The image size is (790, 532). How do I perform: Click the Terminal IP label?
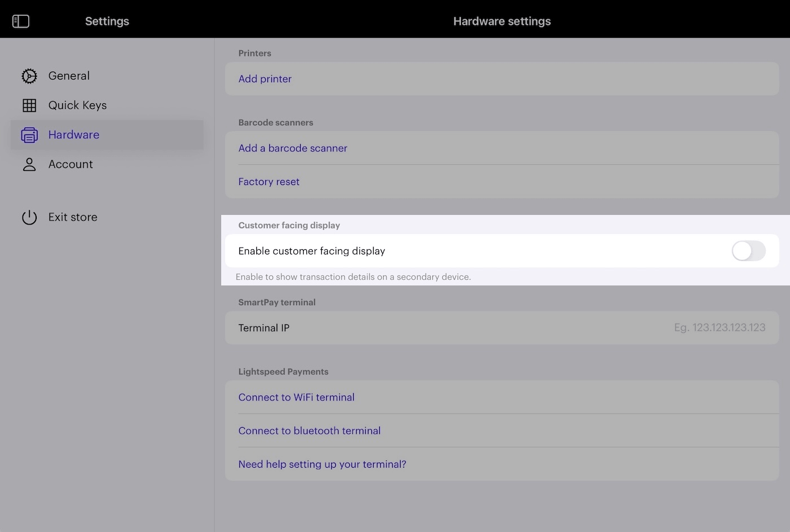coord(264,328)
